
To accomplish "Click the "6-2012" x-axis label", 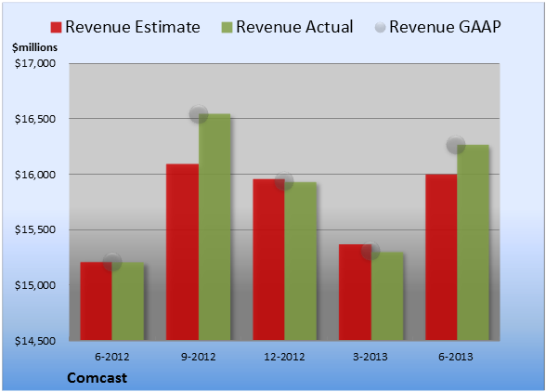I will 112,357.
